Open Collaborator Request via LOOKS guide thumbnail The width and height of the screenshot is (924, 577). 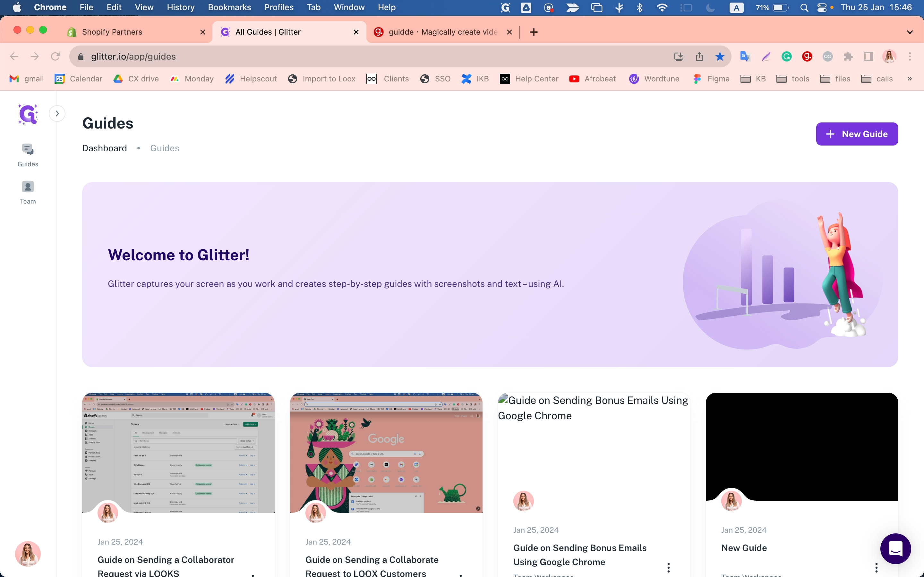[x=178, y=452]
